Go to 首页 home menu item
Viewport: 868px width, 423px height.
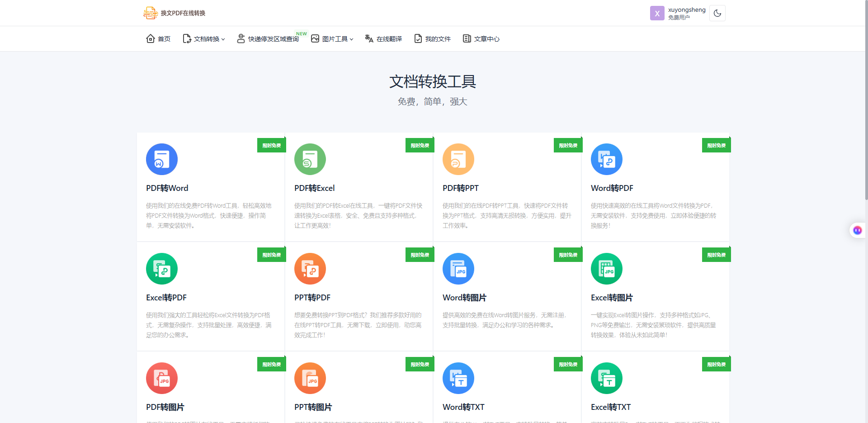[x=164, y=39]
